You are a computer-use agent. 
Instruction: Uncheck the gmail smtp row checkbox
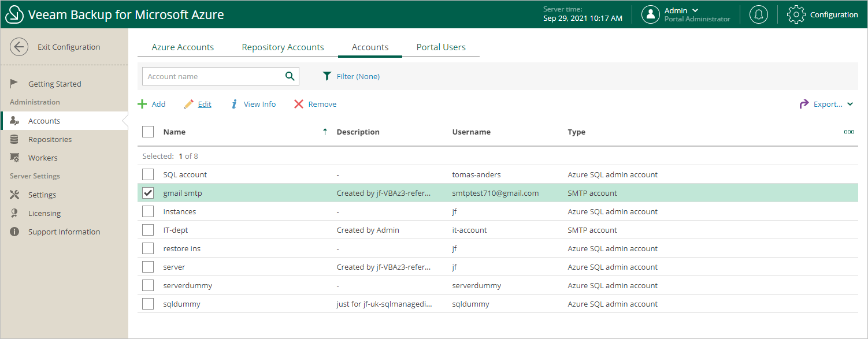click(148, 193)
